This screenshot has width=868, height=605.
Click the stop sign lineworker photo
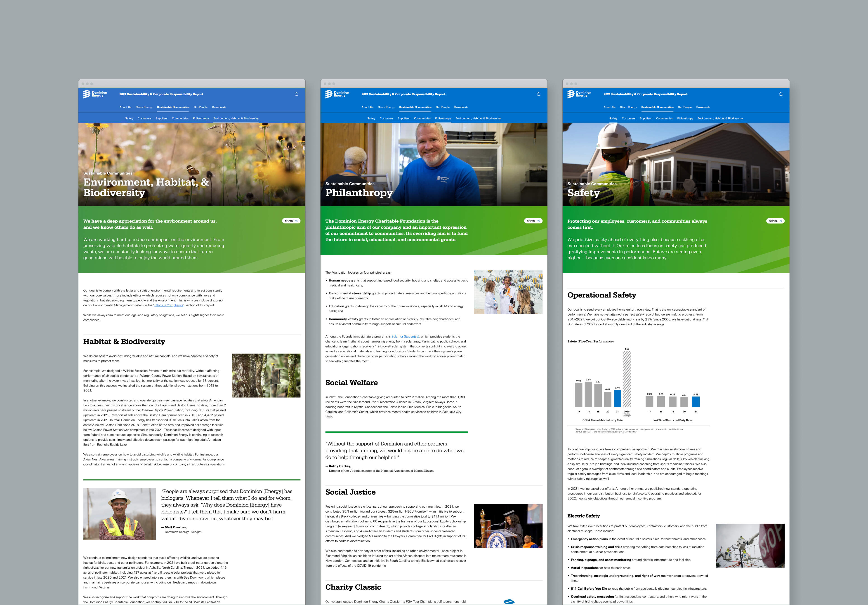point(750,545)
